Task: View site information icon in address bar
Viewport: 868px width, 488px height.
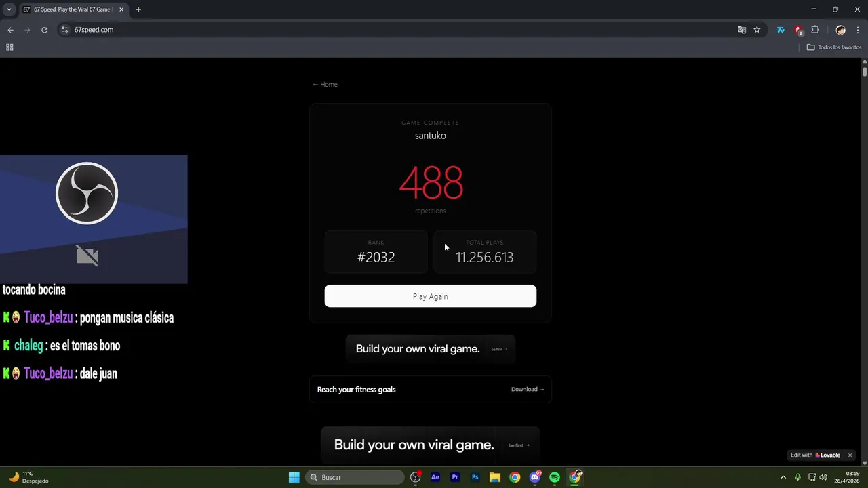Action: tap(64, 30)
